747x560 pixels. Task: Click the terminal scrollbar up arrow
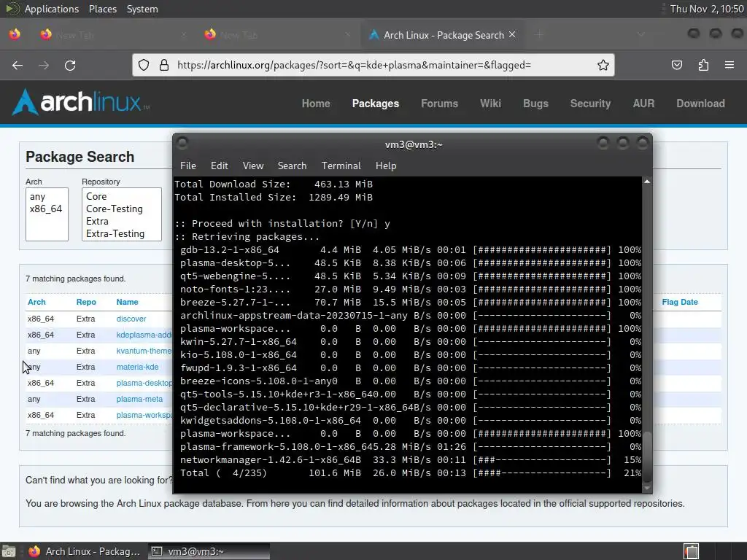(x=647, y=182)
